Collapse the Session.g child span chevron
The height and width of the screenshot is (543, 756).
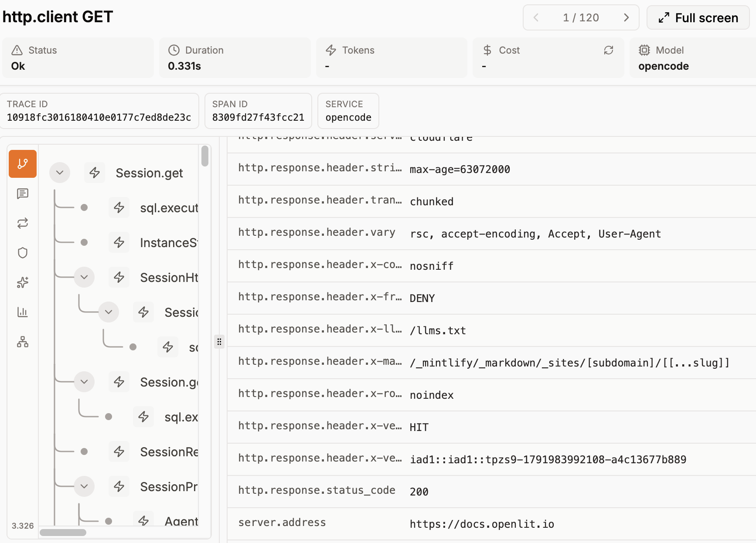click(84, 382)
